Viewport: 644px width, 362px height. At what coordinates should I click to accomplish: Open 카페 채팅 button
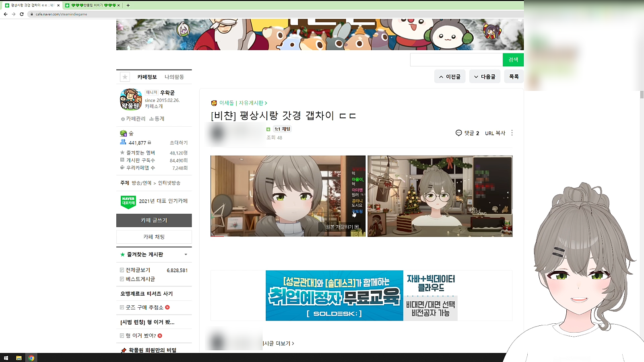point(154,237)
